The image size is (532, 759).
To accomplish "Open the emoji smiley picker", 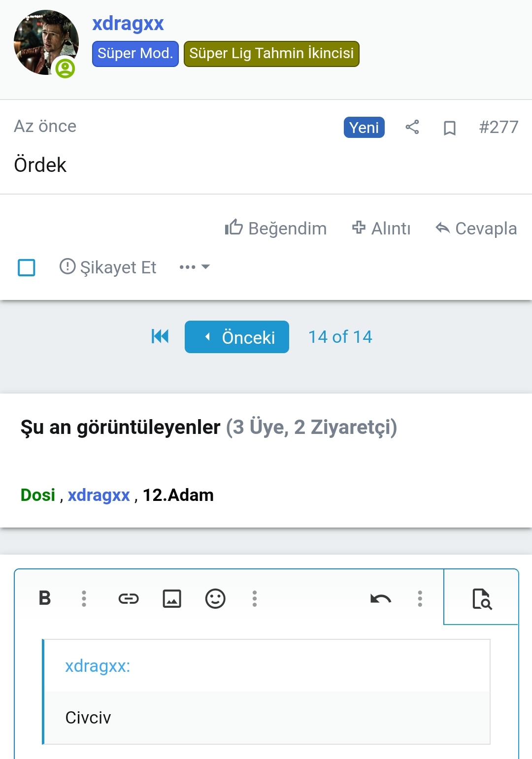I will point(215,598).
